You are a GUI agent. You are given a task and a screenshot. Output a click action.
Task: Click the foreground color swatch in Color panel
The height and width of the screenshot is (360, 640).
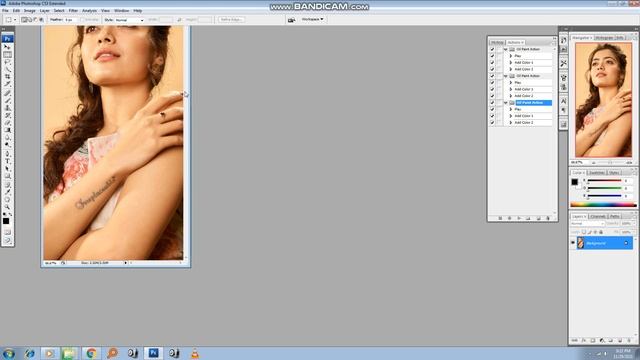575,182
